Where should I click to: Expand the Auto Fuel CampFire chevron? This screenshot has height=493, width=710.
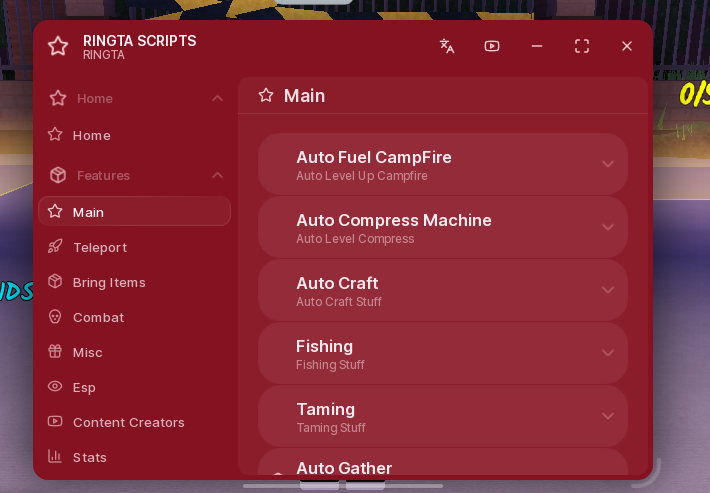pos(608,164)
